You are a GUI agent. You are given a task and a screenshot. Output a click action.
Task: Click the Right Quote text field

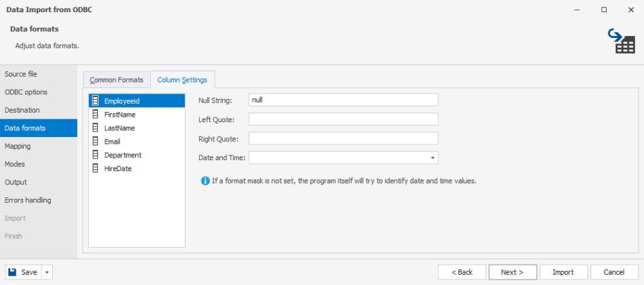coord(343,138)
